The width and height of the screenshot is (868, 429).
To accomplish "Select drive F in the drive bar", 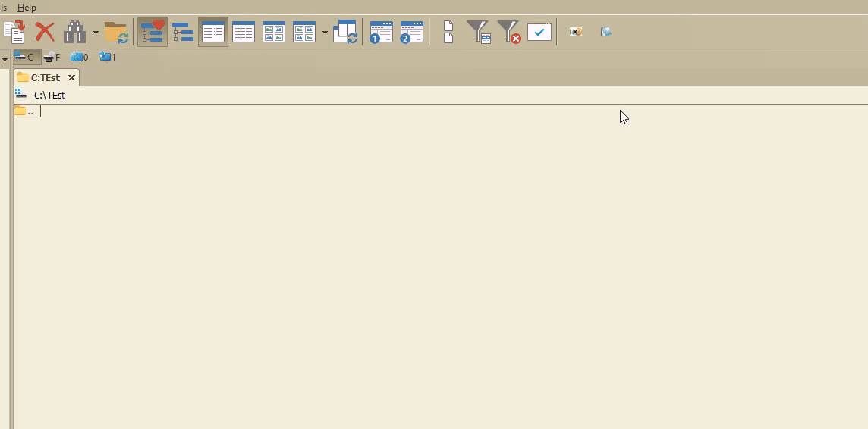I will coord(52,57).
